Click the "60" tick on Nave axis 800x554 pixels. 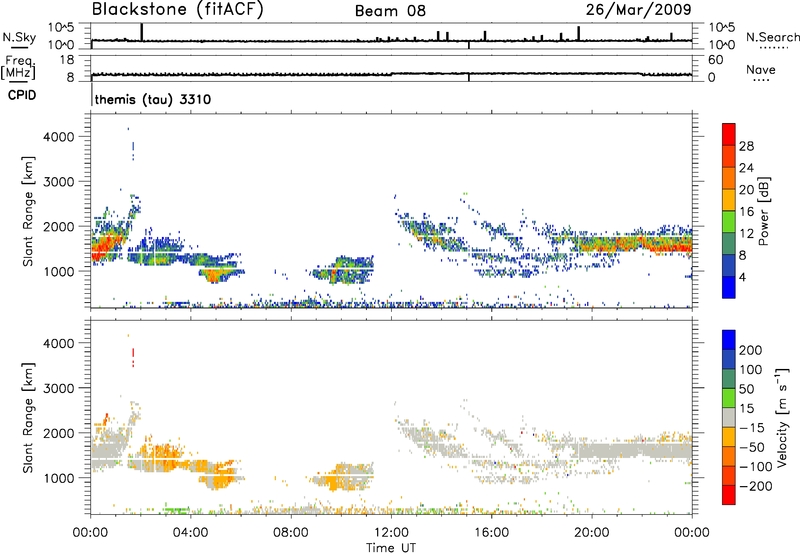(x=715, y=60)
